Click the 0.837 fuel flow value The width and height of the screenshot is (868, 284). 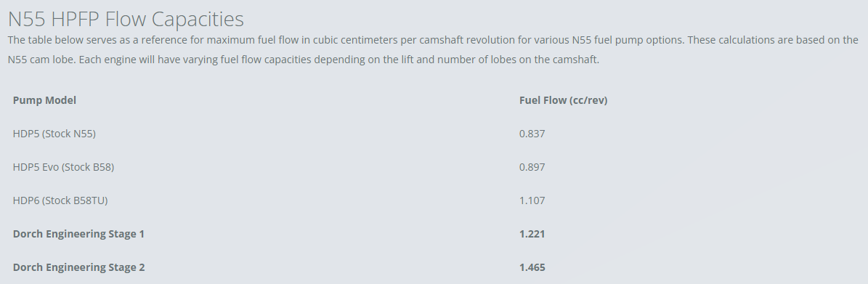532,134
